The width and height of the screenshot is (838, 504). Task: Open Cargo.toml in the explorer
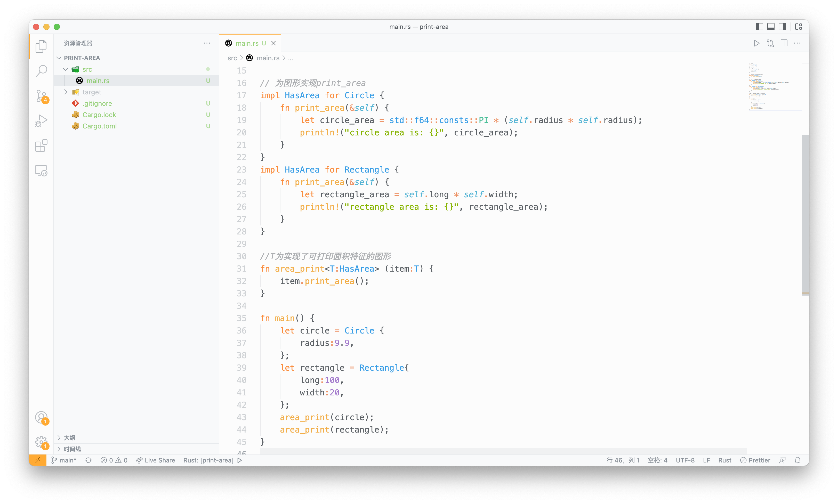(99, 126)
